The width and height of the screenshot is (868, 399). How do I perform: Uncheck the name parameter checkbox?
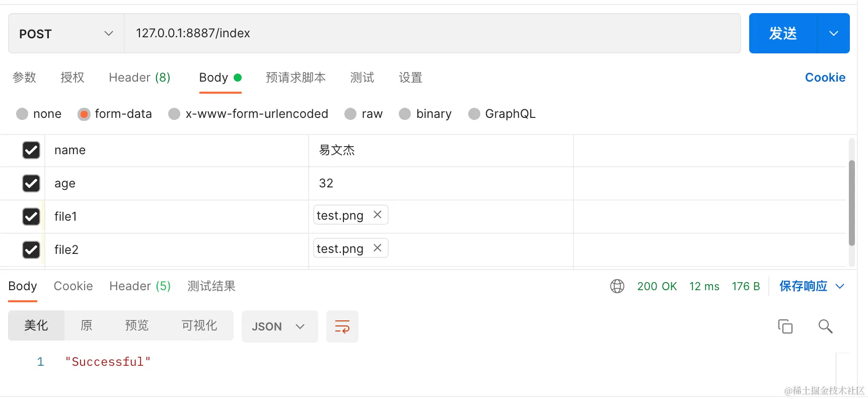31,150
